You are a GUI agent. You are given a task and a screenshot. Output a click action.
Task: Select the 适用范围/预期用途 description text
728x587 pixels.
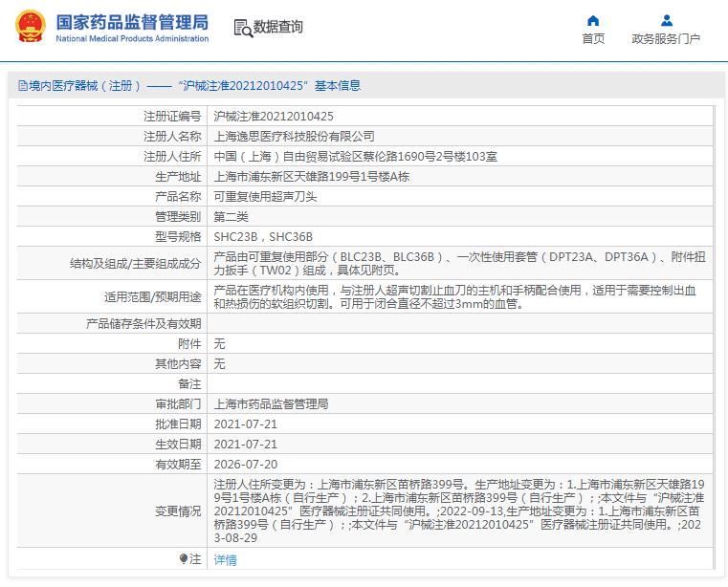coord(455,296)
